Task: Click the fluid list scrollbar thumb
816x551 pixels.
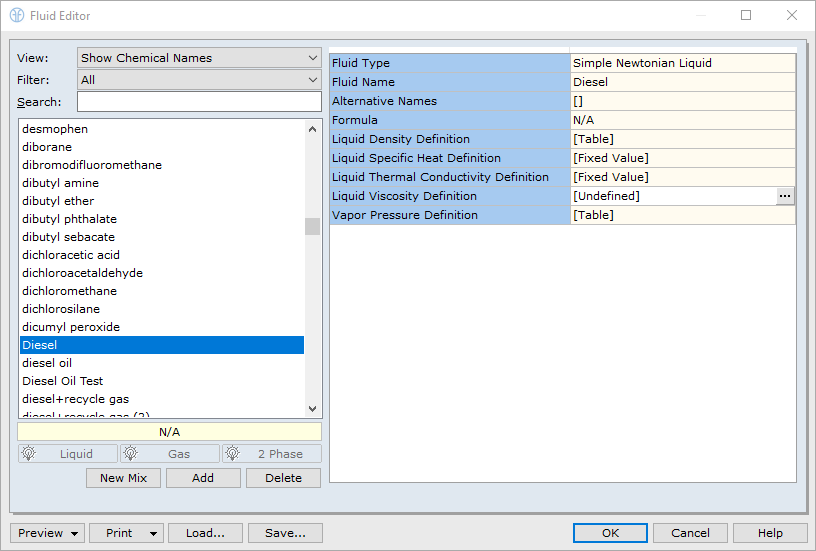Action: point(312,226)
